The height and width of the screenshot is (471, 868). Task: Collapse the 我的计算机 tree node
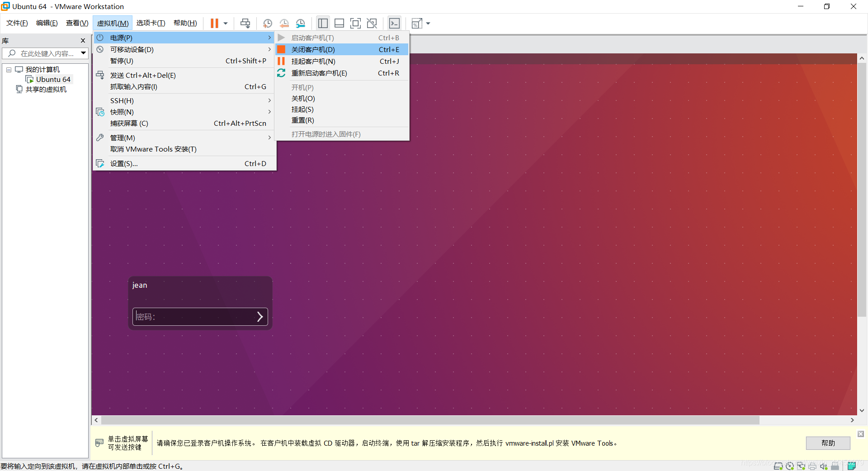pyautogui.click(x=9, y=70)
